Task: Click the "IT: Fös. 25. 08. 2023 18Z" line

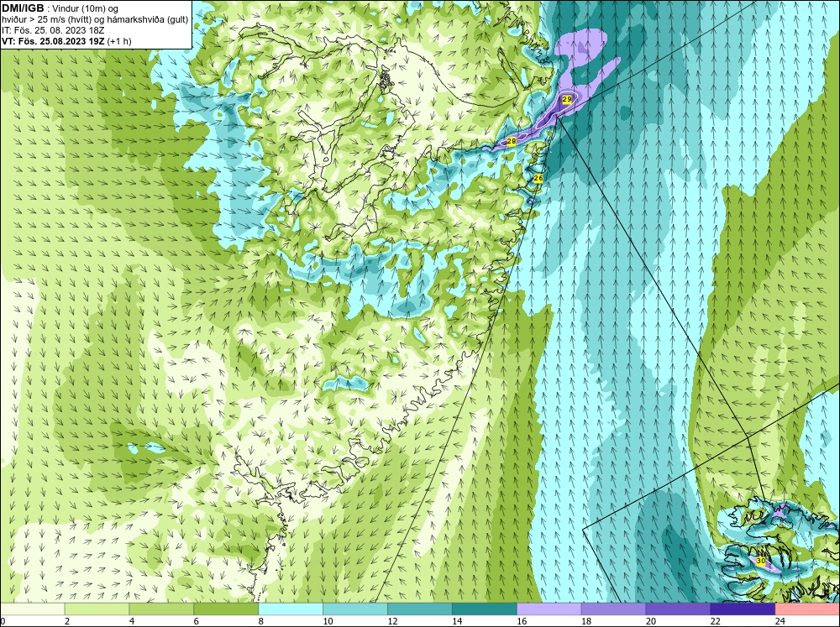Action: click(53, 30)
